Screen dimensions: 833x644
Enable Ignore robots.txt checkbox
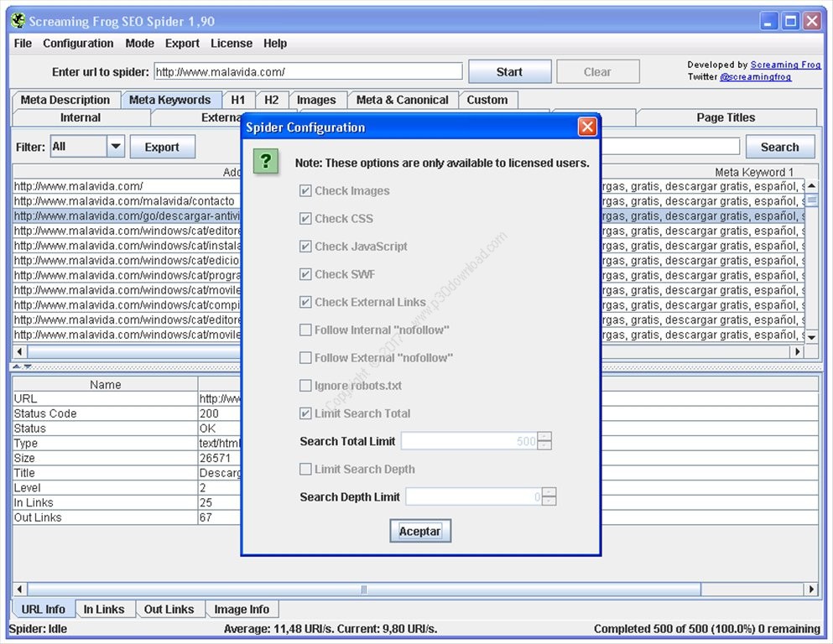[305, 386]
